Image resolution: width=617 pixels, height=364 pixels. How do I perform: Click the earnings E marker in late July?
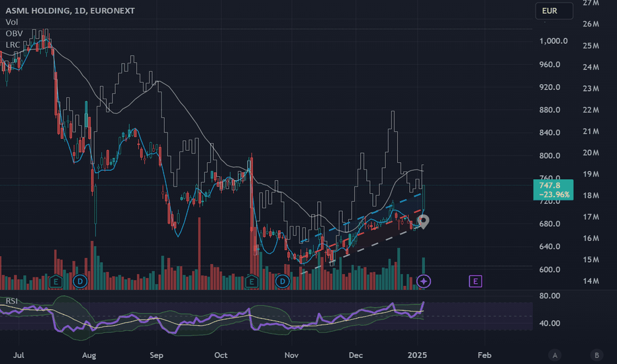(x=56, y=281)
